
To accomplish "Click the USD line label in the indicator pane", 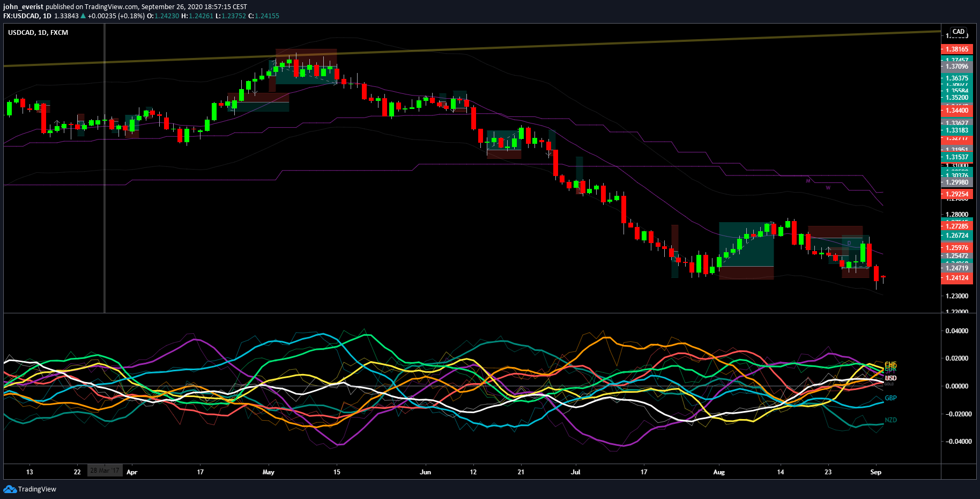I will [x=890, y=378].
